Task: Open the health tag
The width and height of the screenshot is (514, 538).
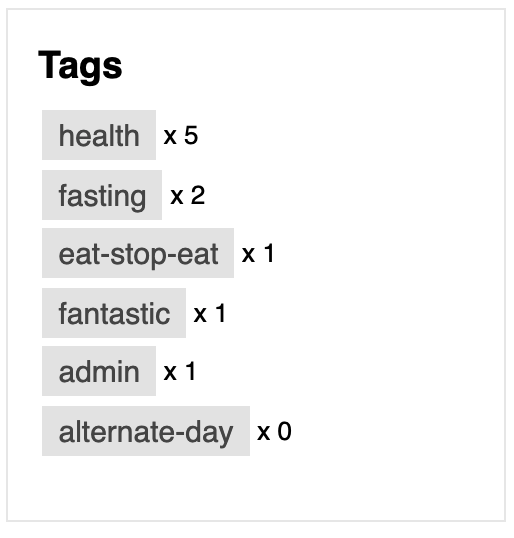Action: [99, 135]
